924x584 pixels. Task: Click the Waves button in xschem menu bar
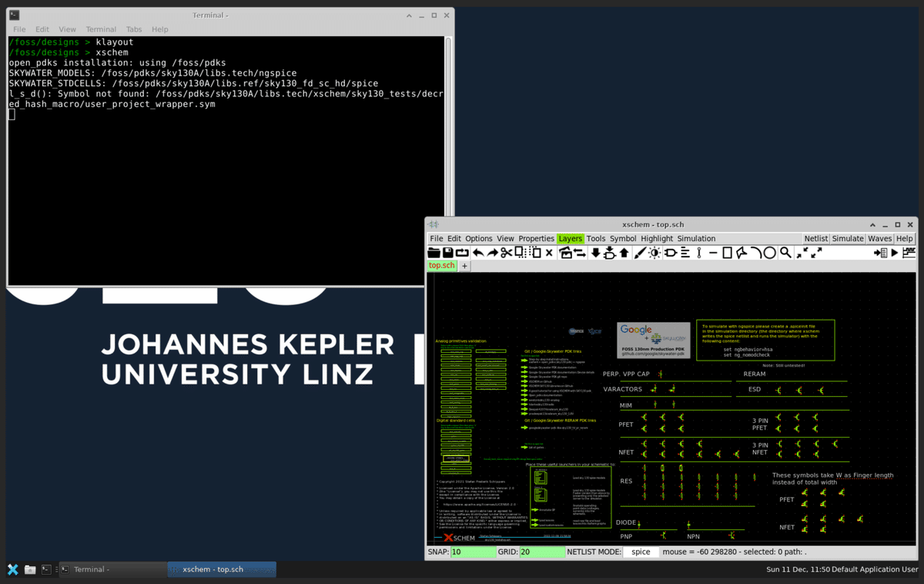click(880, 239)
